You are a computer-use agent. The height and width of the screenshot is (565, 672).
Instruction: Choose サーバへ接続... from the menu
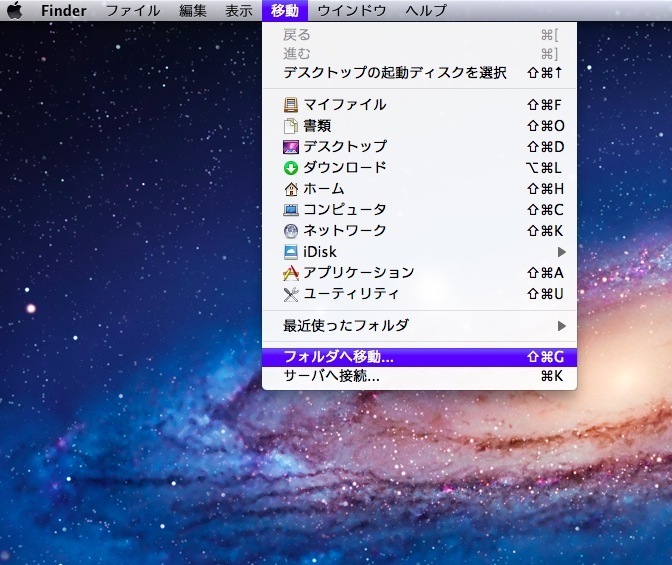pos(331,377)
